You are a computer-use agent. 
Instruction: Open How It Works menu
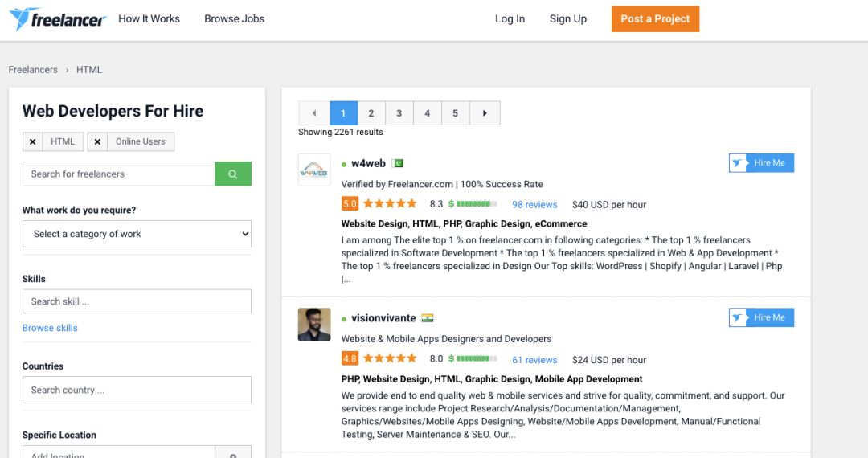(x=149, y=18)
